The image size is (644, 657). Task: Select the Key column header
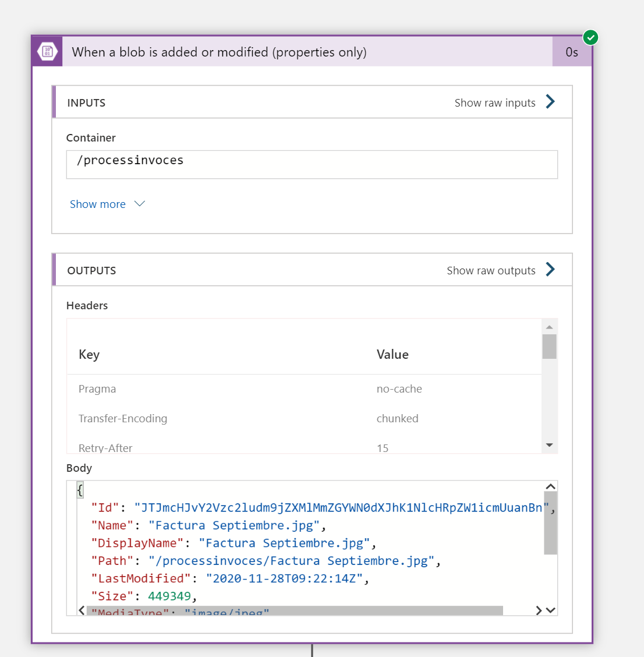coord(89,355)
